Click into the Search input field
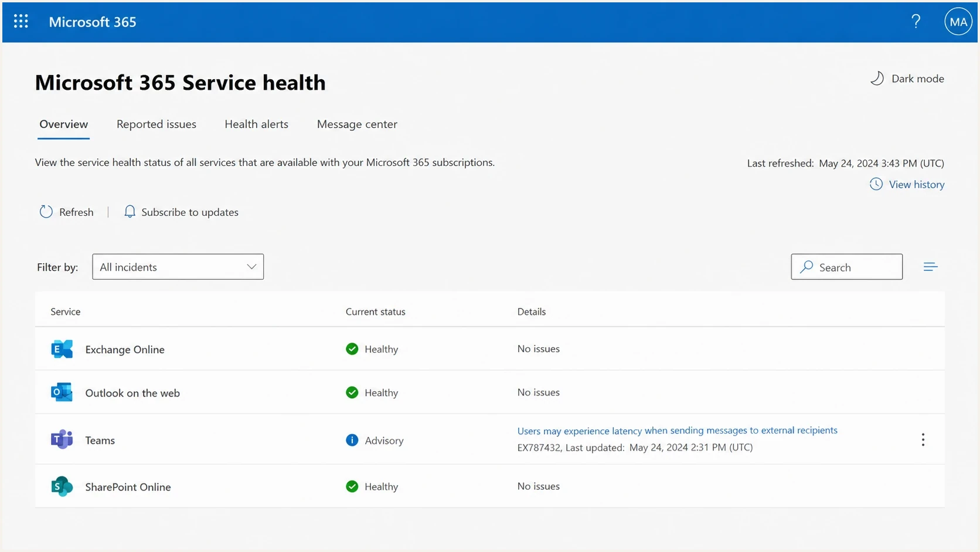The width and height of the screenshot is (980, 552). 846,267
